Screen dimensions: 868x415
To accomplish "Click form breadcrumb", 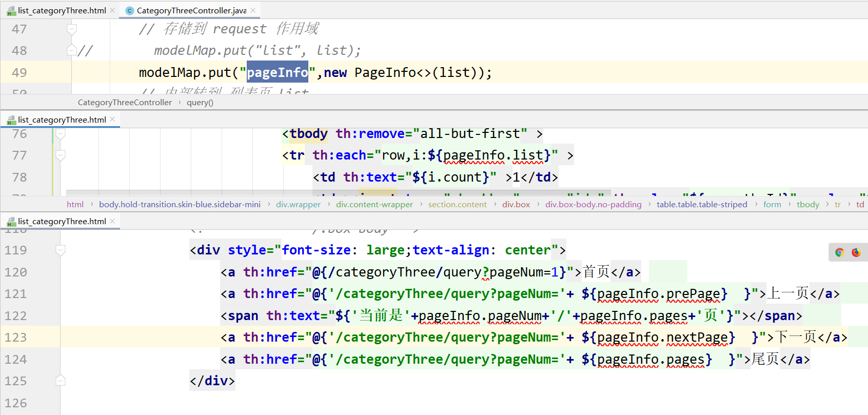I will 772,204.
